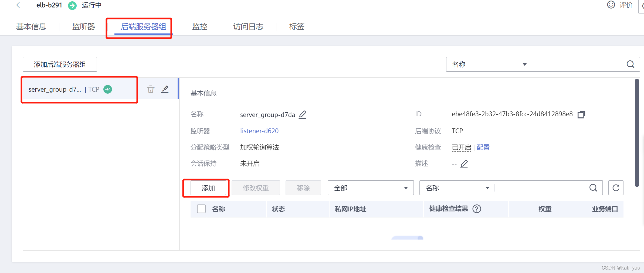Toggle the select-all checkbox in table header
The image size is (644, 273).
point(201,209)
